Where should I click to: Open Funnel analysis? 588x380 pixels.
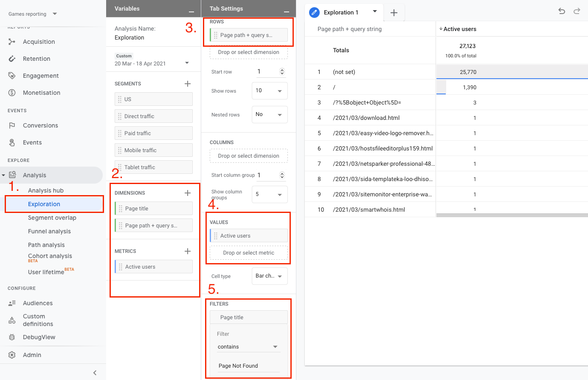pos(50,231)
